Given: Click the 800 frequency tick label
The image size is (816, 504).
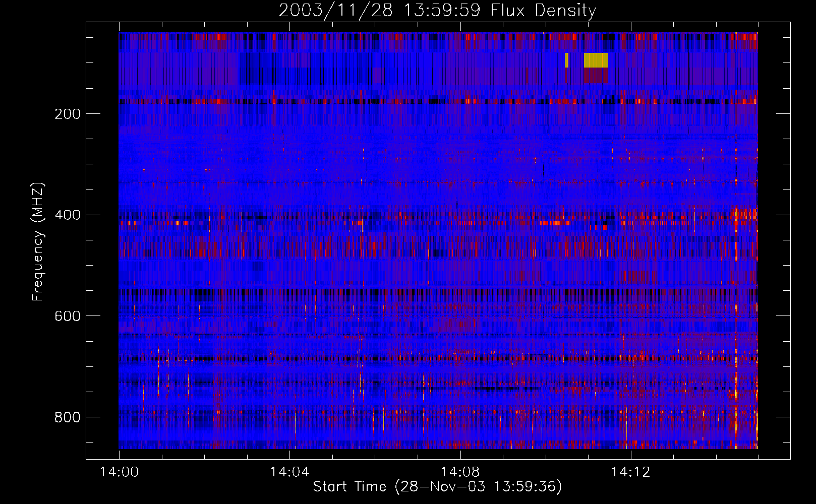Looking at the screenshot, I should pos(68,417).
